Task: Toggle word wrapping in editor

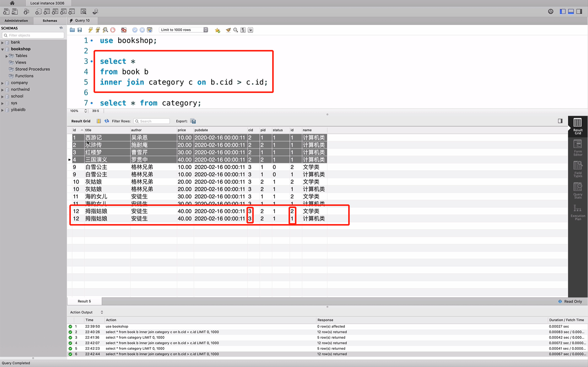Action: pos(250,30)
